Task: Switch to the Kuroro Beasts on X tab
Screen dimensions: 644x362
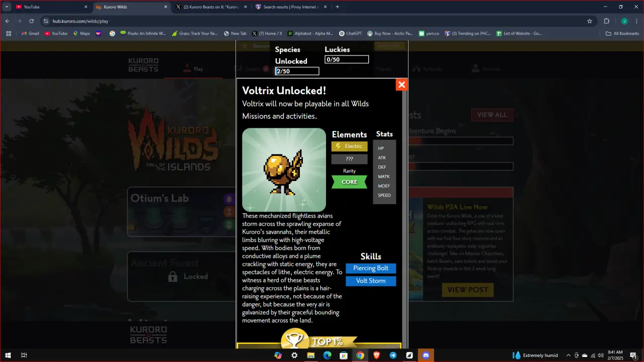Action: pos(211,7)
